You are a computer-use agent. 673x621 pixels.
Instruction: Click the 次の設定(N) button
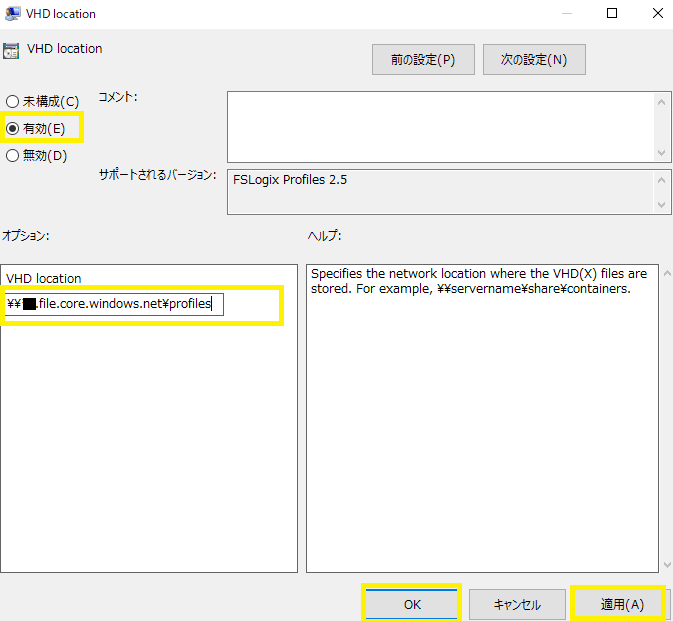[x=534, y=59]
